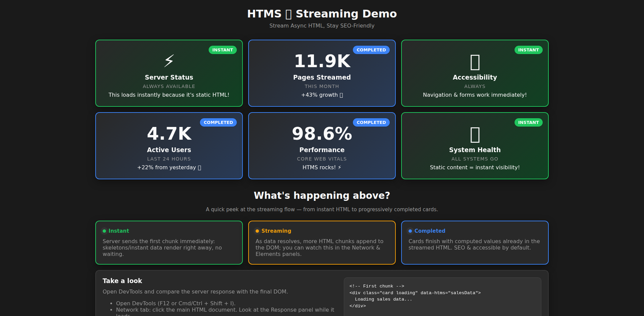
Task: Click the blue dot beside Completed
Action: coord(410,231)
